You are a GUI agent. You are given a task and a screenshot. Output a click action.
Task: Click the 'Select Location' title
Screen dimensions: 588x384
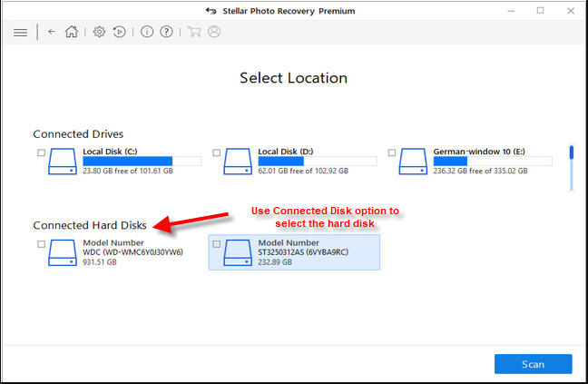coord(294,78)
